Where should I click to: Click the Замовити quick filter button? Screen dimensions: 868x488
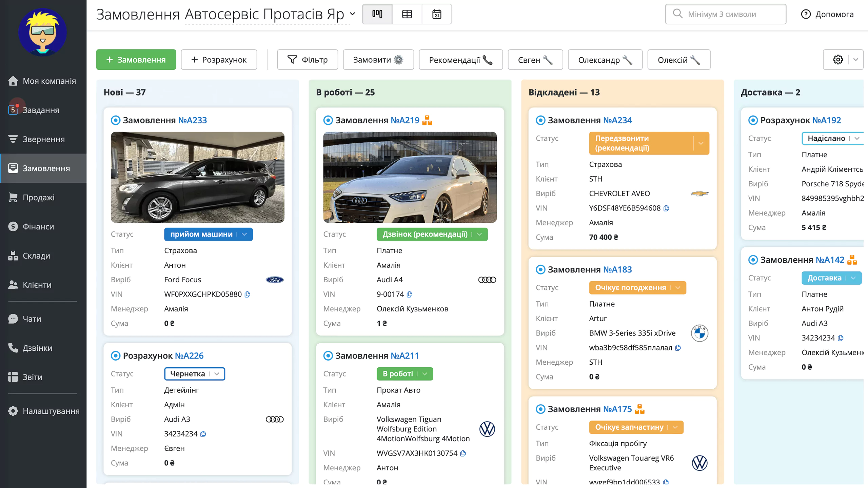(378, 60)
